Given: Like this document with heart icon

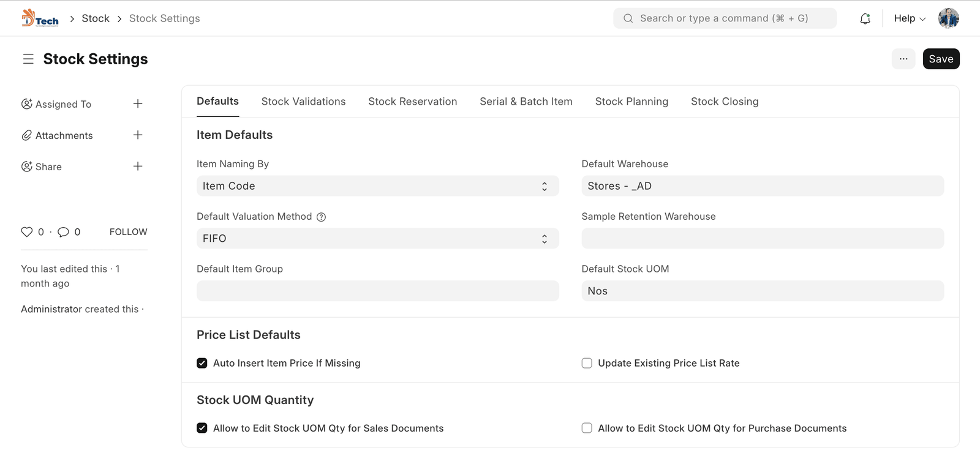Looking at the screenshot, I should [x=27, y=232].
